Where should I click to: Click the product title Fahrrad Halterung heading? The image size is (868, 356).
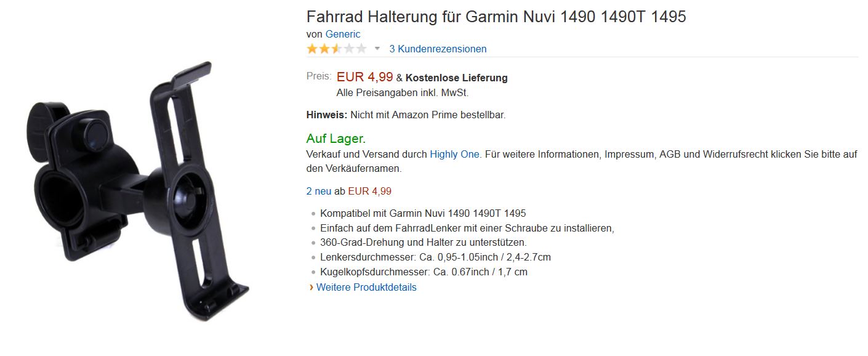point(496,17)
